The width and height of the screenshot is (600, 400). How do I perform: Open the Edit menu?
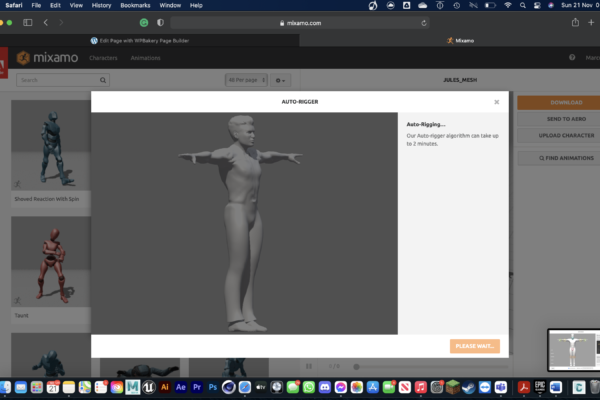(55, 5)
